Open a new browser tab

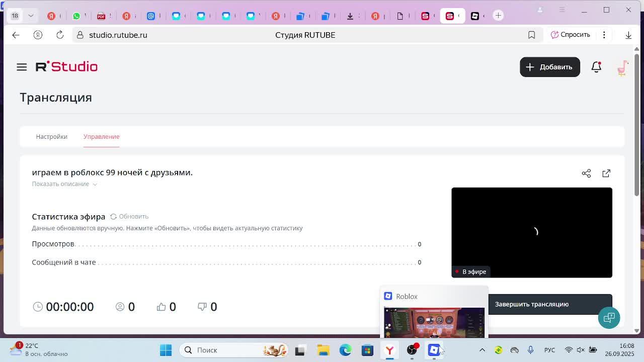point(498,16)
